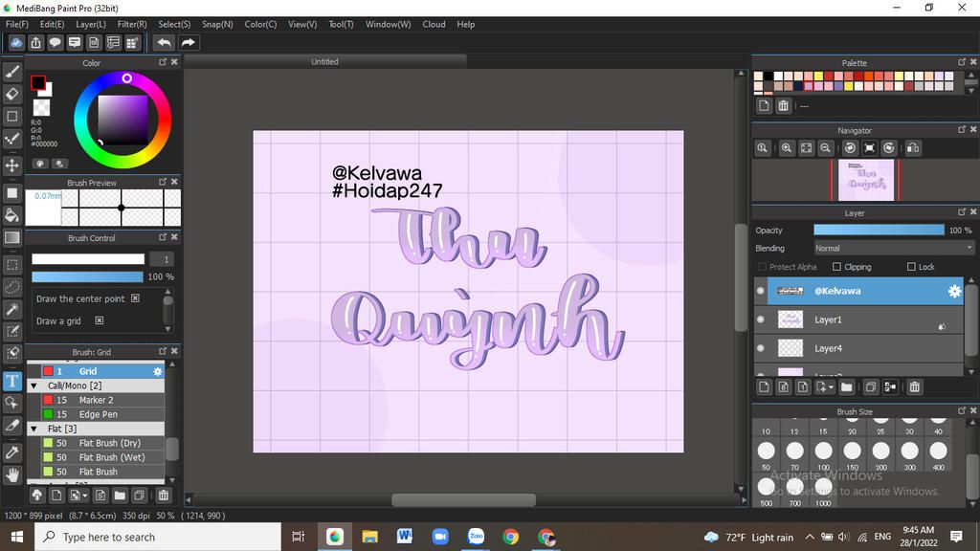Delete palette color with trash icon

tap(783, 105)
